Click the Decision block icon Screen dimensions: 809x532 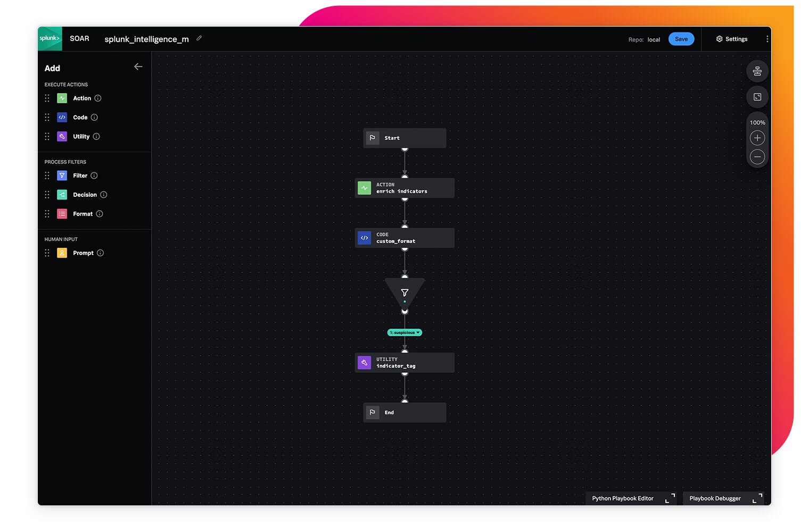point(62,194)
